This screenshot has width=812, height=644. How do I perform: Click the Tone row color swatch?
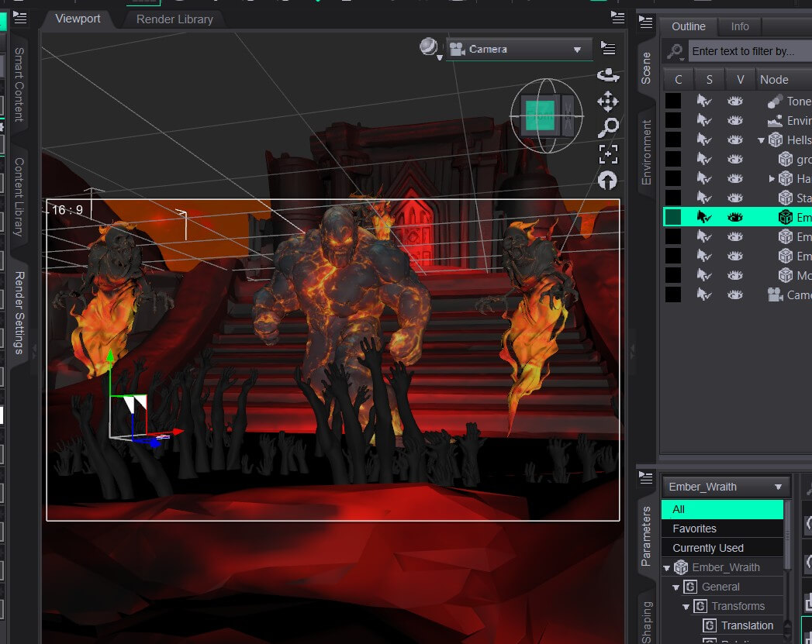[x=672, y=101]
